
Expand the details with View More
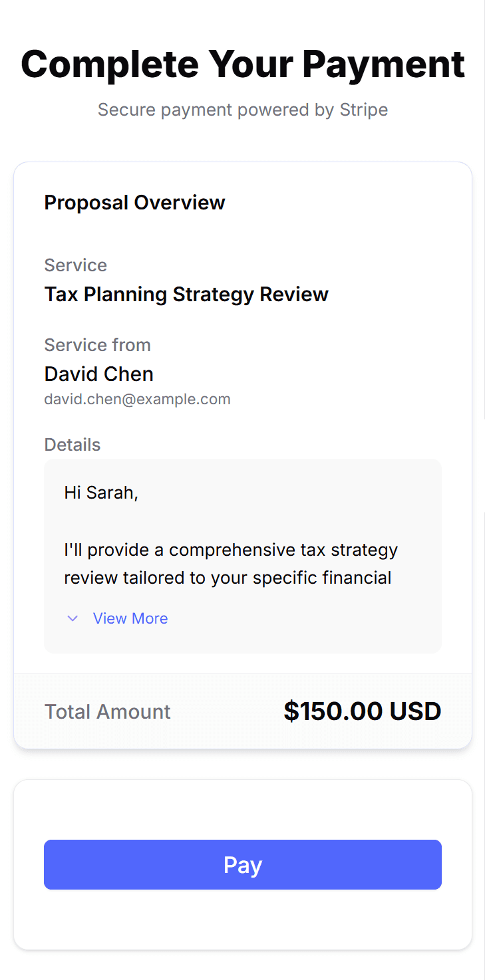click(130, 618)
